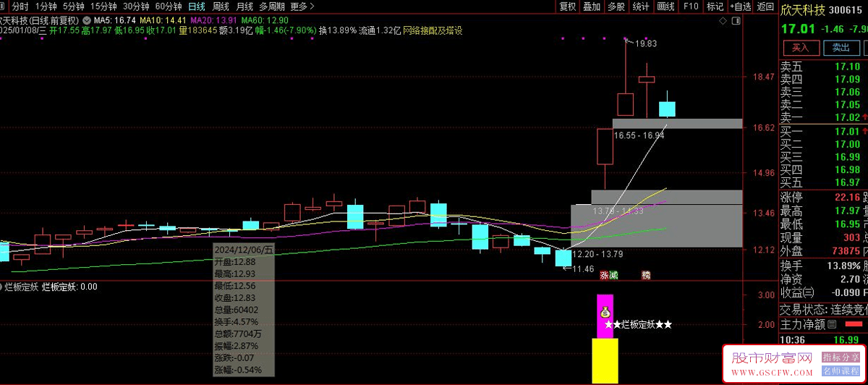The height and width of the screenshot is (385, 868).
Task: Switch to 周线 weekly chart
Action: (x=221, y=7)
